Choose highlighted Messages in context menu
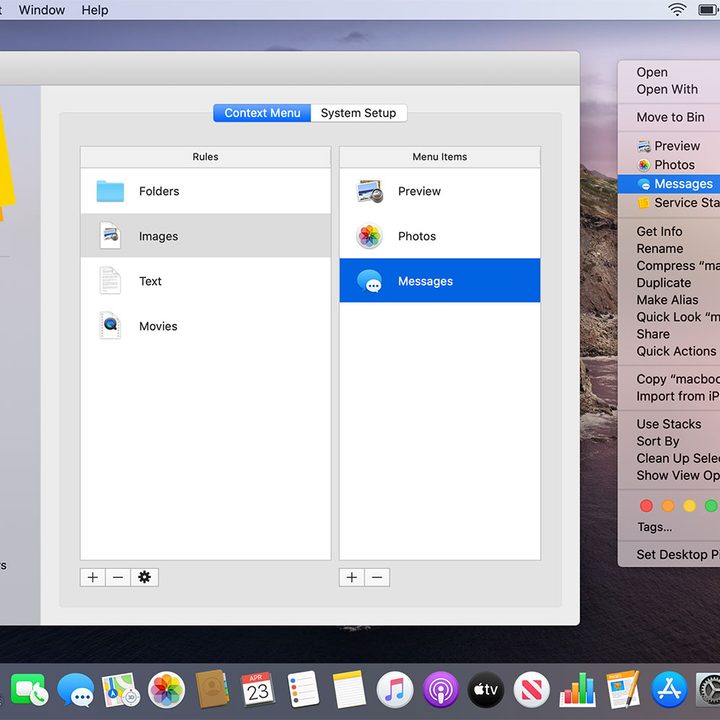This screenshot has height=720, width=720. pyautogui.click(x=669, y=184)
